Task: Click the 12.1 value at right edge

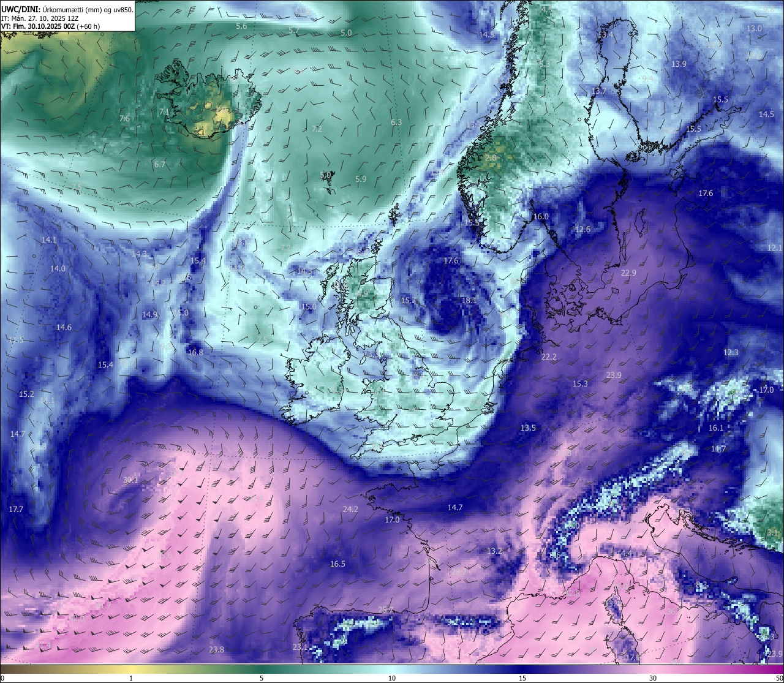Action: 775,247
